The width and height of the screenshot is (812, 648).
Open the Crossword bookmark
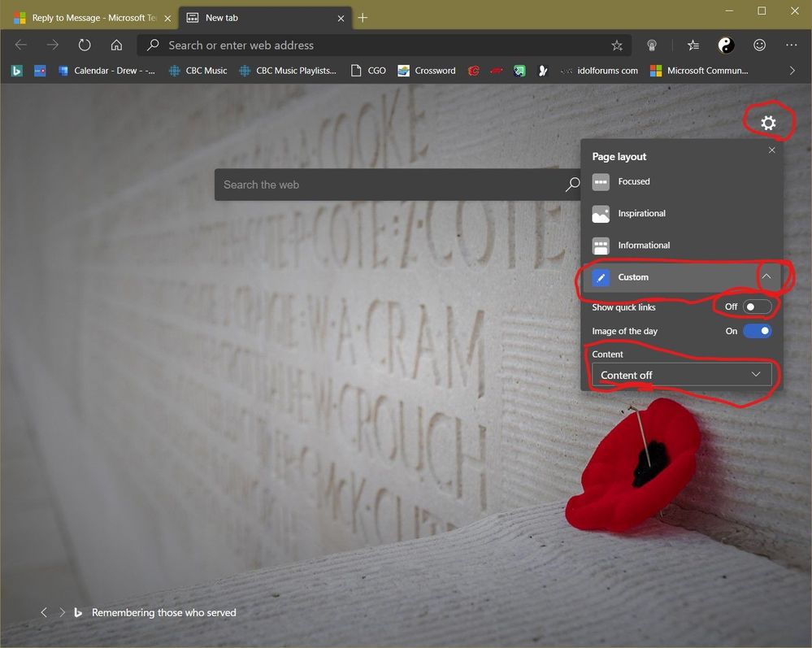click(x=427, y=71)
